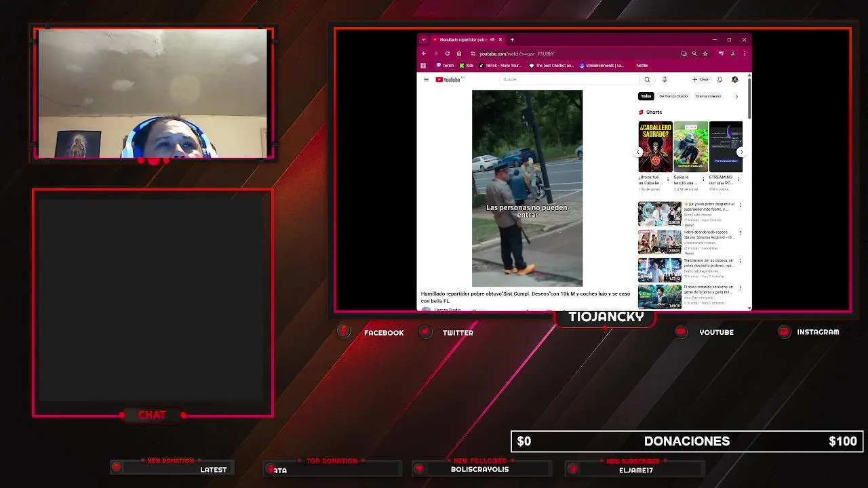
Task: Click the YouTube Buscar search field
Action: click(x=568, y=79)
